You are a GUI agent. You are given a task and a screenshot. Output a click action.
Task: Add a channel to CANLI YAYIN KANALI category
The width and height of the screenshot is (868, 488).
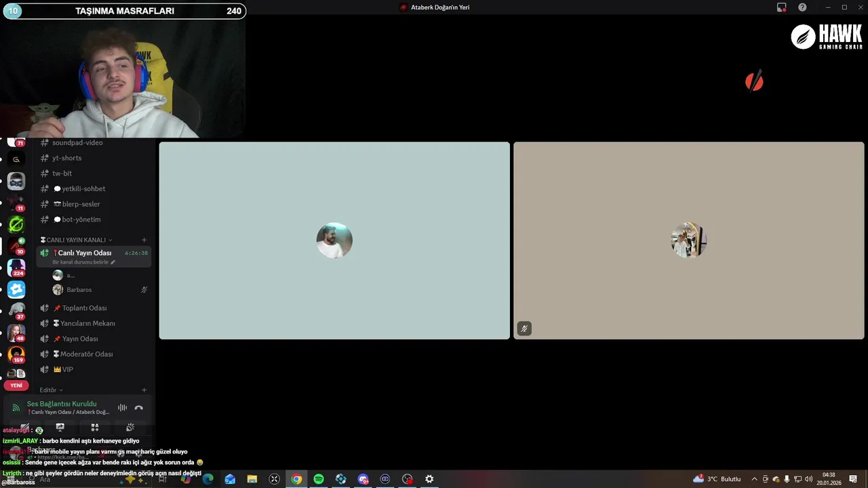tap(144, 240)
